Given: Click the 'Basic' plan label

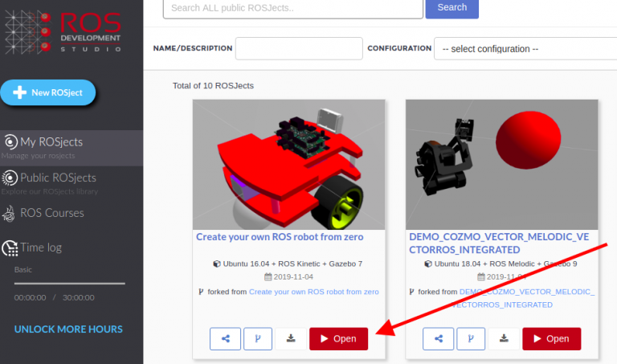Looking at the screenshot, I should click(23, 269).
